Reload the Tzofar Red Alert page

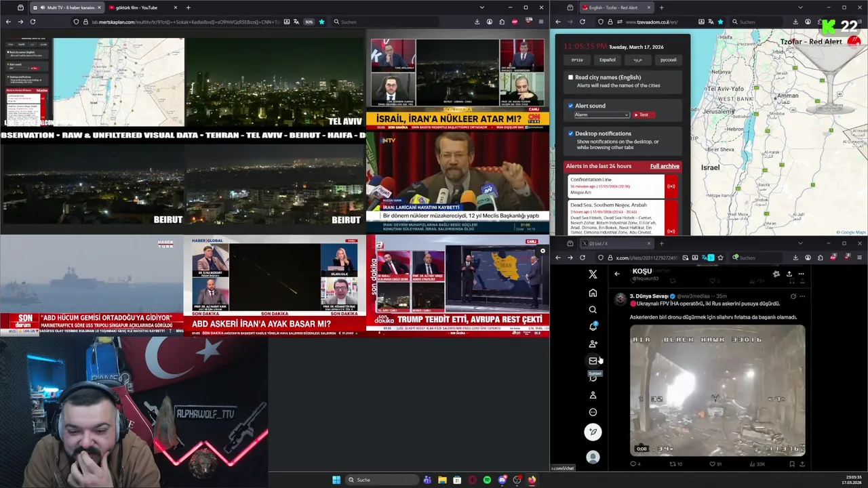pos(582,22)
